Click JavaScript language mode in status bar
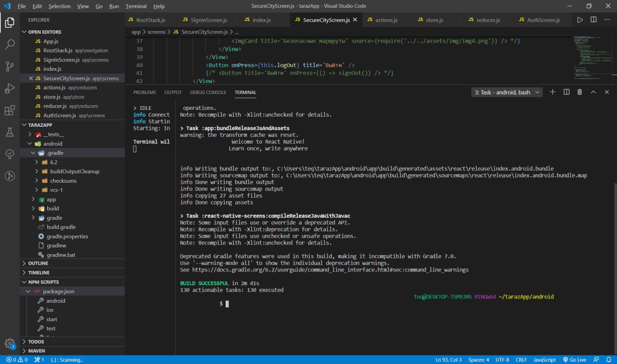The image size is (617, 364). tap(545, 360)
